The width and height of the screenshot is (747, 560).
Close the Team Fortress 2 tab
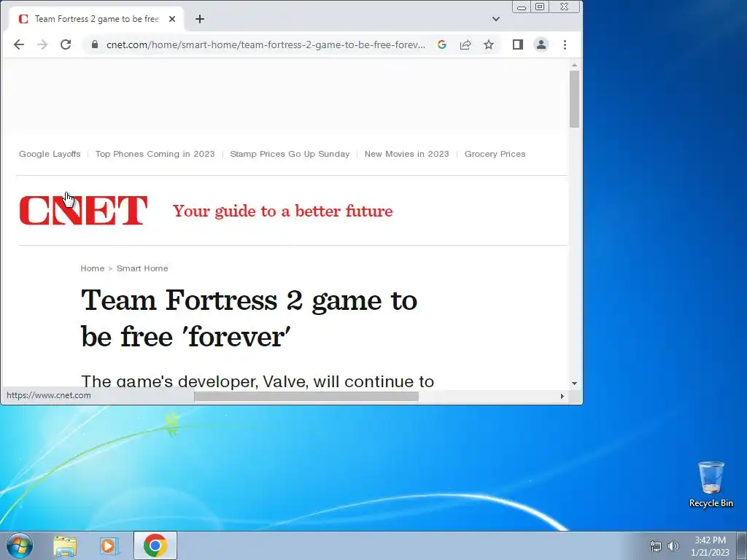(172, 19)
